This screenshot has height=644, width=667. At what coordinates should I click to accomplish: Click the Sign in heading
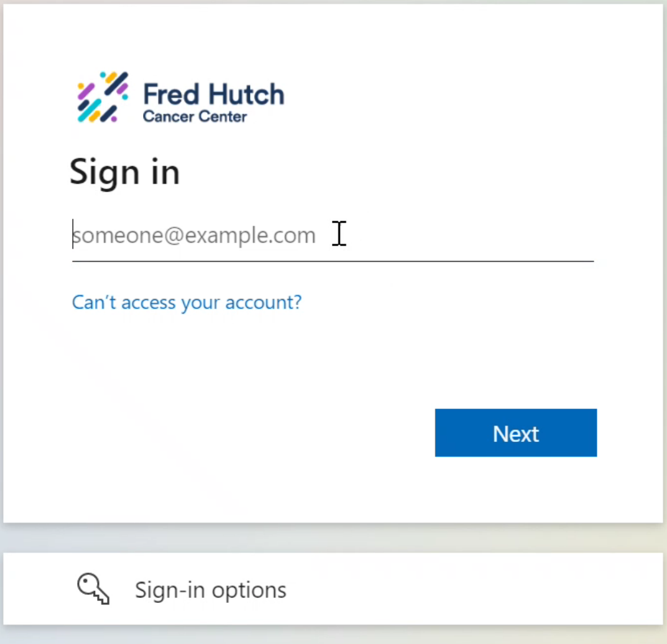[124, 171]
